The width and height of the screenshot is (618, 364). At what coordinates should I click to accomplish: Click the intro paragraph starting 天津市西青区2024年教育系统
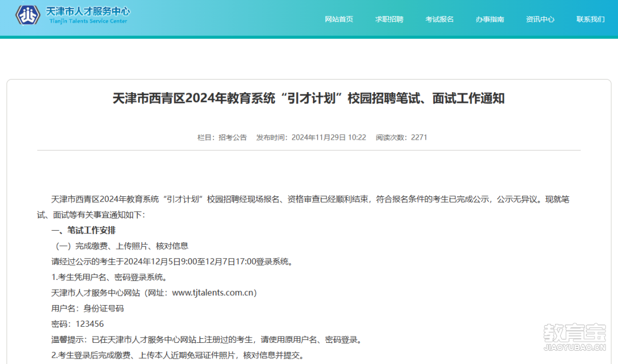pyautogui.click(x=303, y=207)
